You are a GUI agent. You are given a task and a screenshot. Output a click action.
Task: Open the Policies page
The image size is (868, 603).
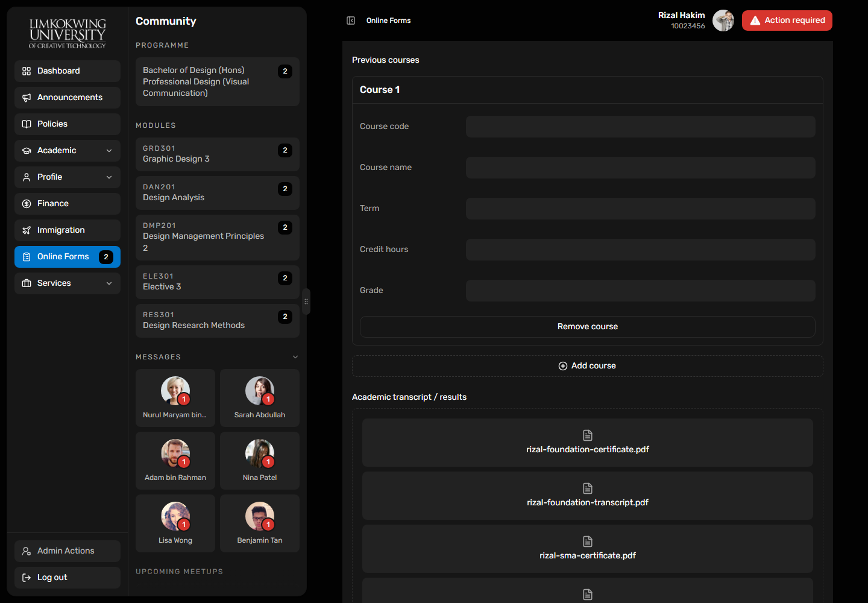(68, 124)
